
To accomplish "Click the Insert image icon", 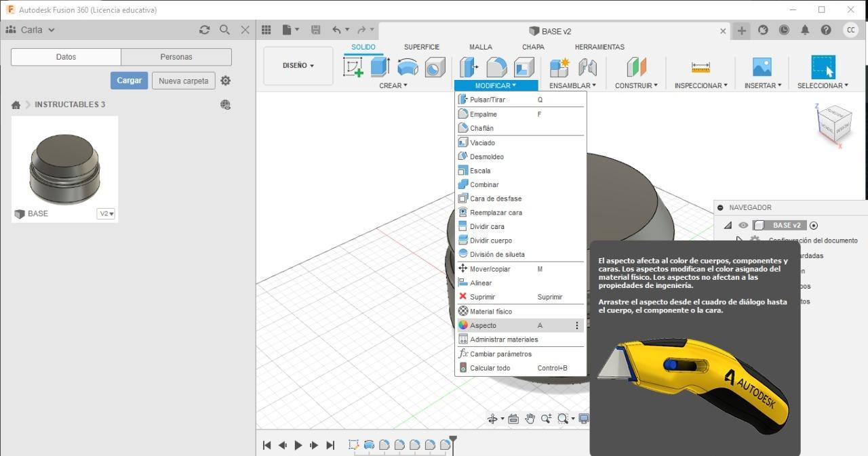I will coord(762,67).
